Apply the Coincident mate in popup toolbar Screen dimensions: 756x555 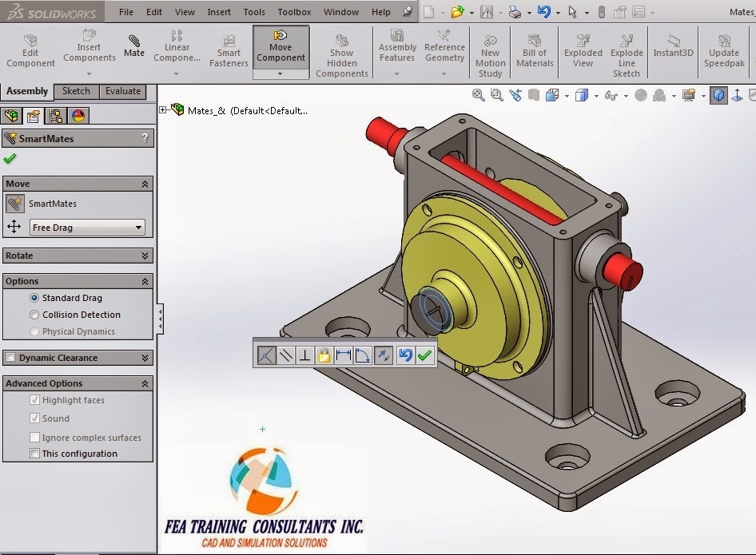tap(267, 355)
